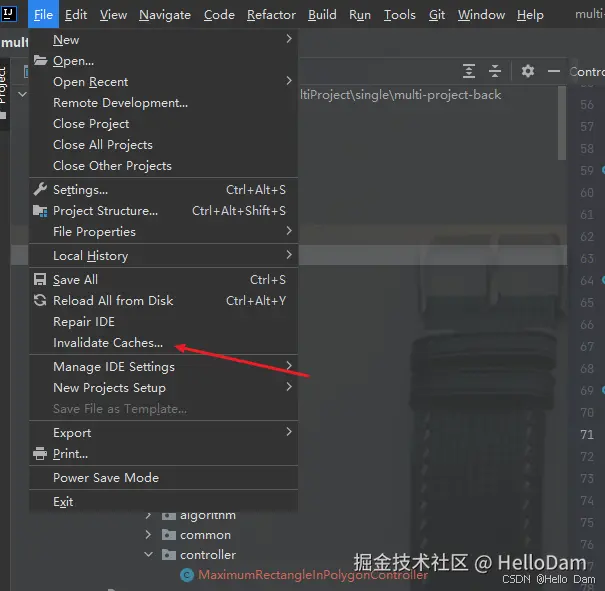This screenshot has width=605, height=591.
Task: Select Print... menu entry
Action: coord(163,454)
